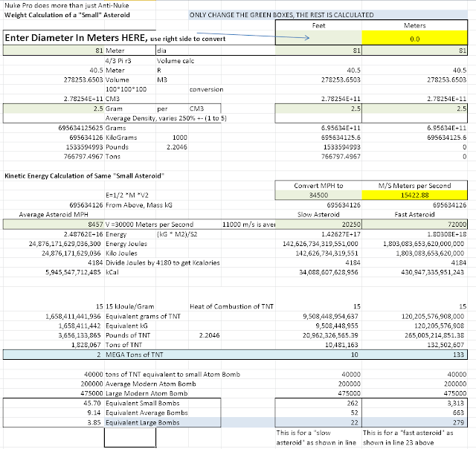Select the 1533594993 Pounds value in left column
The height and width of the screenshot is (449, 476).
pyautogui.click(x=84, y=147)
